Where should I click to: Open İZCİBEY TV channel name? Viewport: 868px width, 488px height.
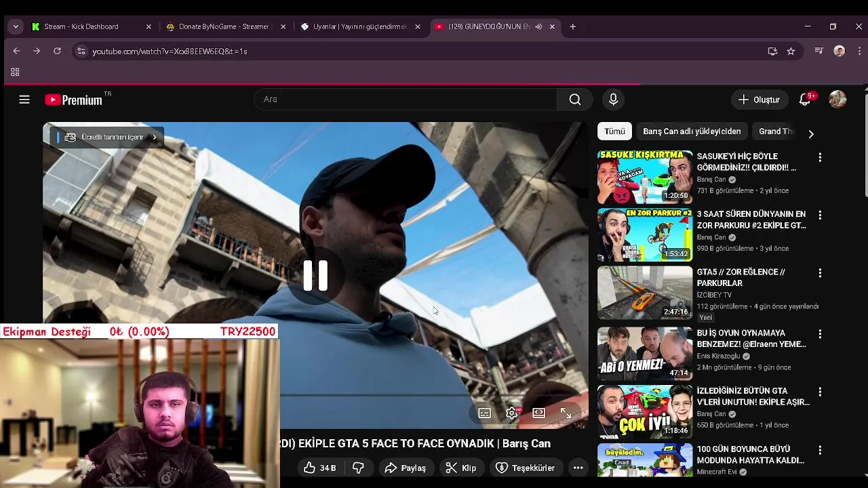click(714, 296)
